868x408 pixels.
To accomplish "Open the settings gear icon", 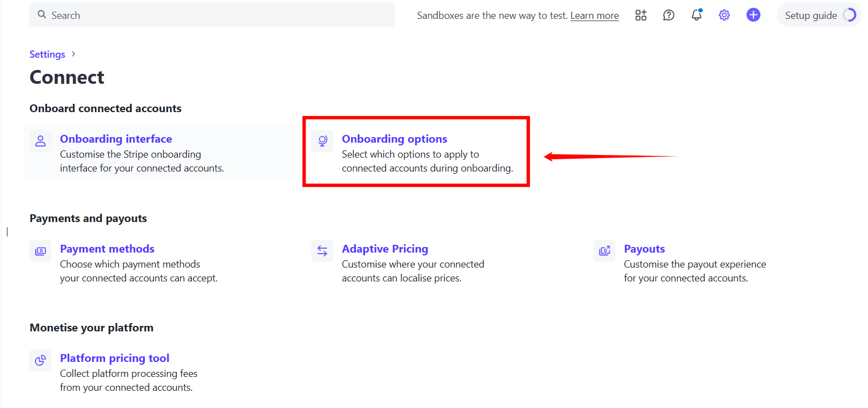I will pyautogui.click(x=724, y=16).
